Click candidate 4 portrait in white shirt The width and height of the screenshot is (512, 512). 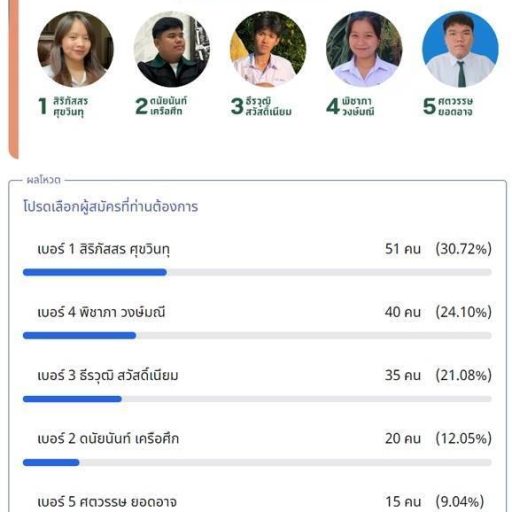pos(364,49)
